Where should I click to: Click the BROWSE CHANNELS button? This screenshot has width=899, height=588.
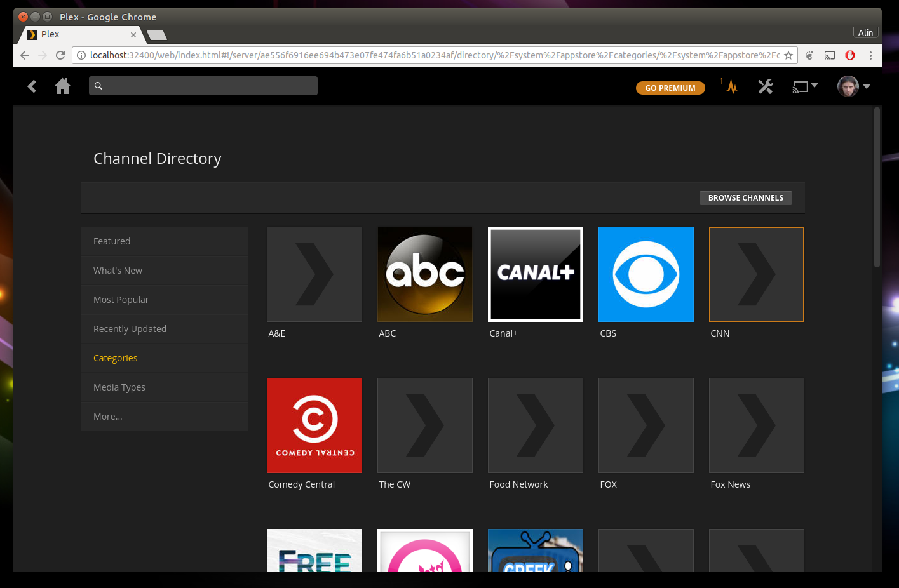(x=746, y=198)
